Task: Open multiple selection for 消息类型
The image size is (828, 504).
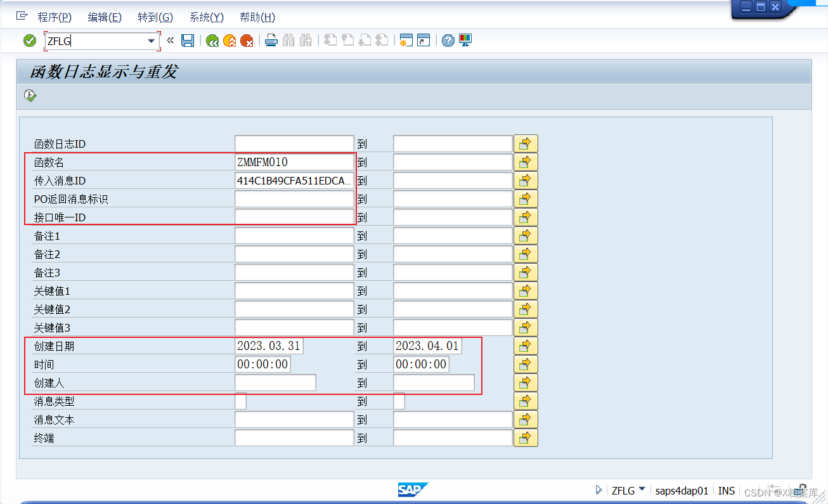Action: pyautogui.click(x=526, y=401)
